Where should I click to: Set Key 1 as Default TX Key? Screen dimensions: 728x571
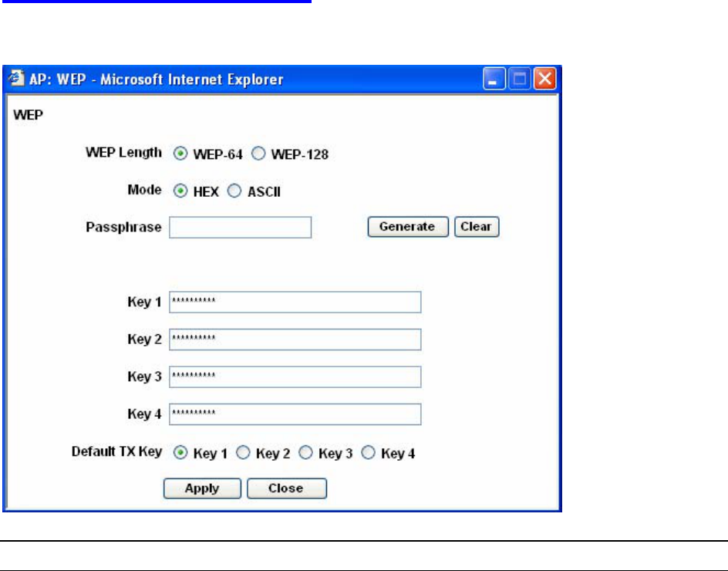(180, 452)
